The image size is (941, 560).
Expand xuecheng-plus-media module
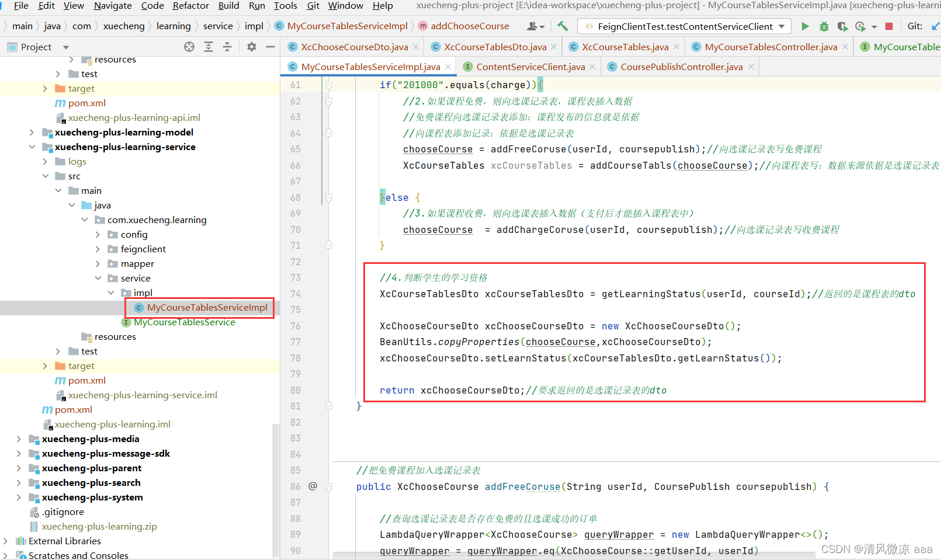(x=19, y=439)
